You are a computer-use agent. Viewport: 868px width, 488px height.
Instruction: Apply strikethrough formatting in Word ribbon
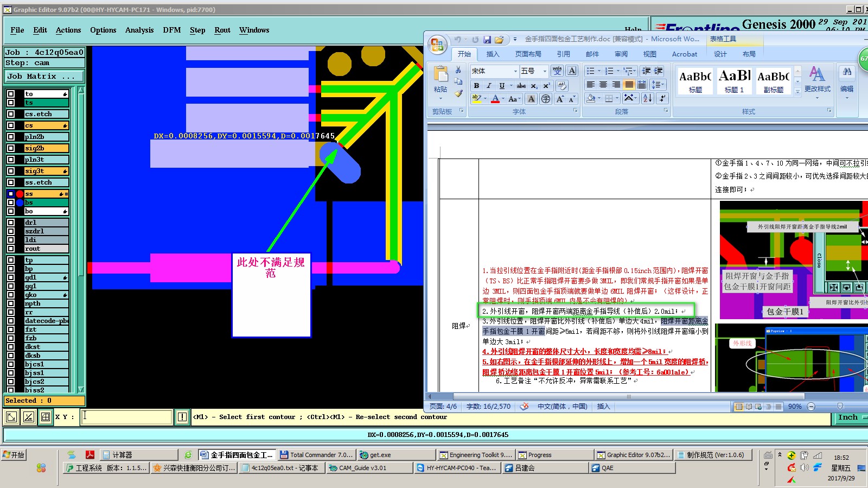(x=521, y=85)
